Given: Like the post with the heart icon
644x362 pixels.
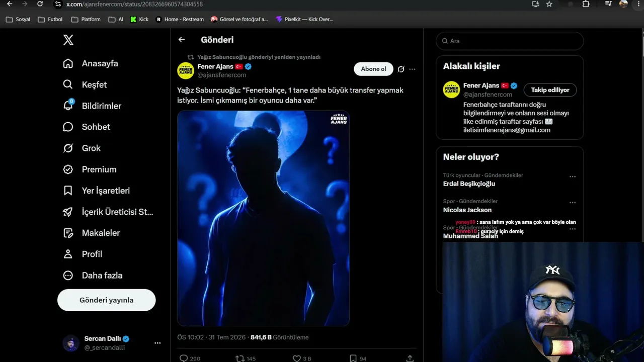Looking at the screenshot, I should [x=297, y=358].
